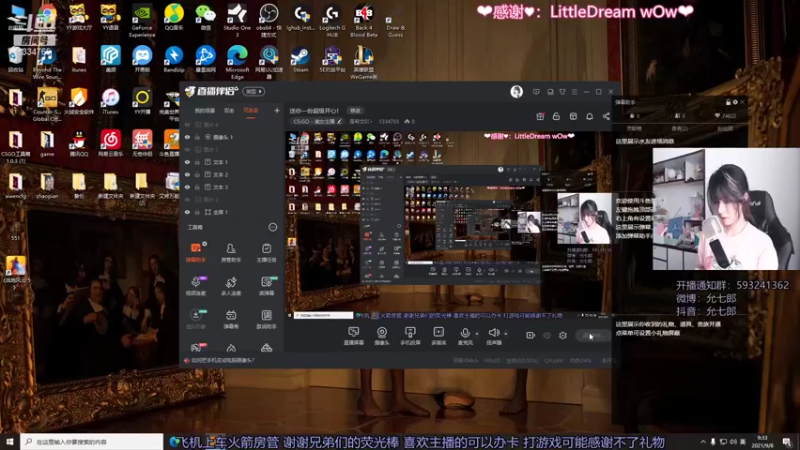800x450 pixels.
Task: Open the user avatar in title bar
Action: tap(516, 92)
